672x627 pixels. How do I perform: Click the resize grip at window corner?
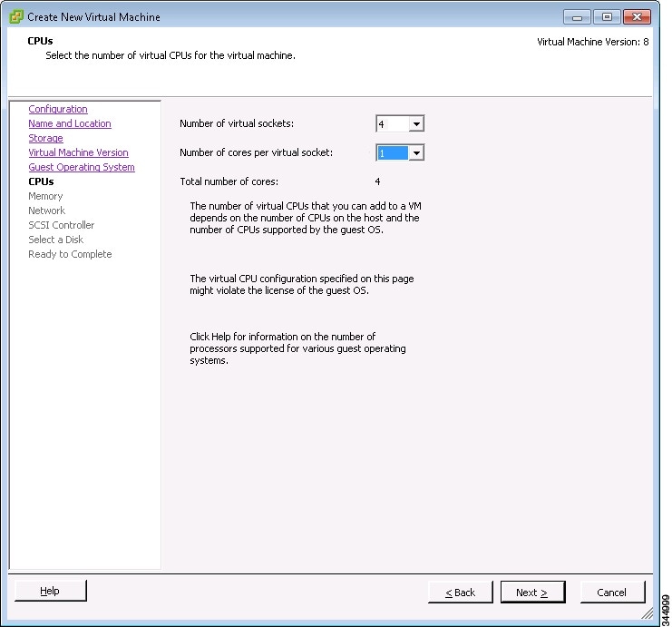tap(648, 613)
